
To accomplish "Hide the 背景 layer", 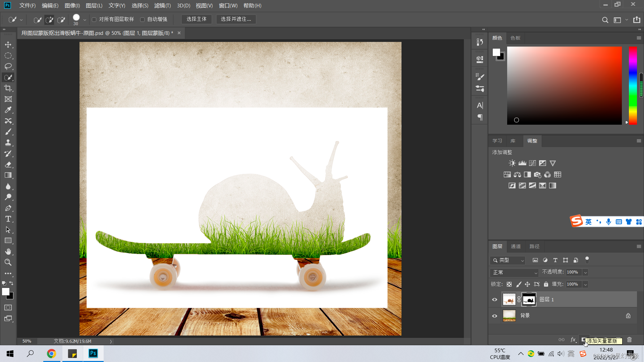I will point(494,316).
